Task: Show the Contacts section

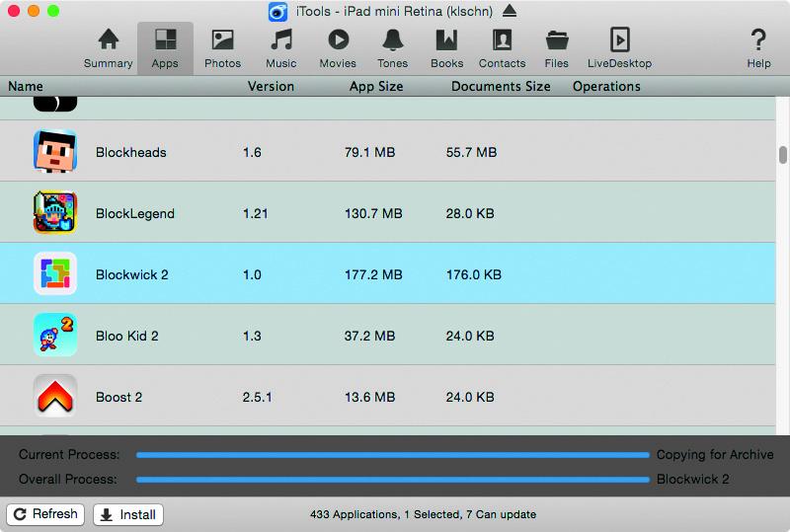Action: [502, 49]
